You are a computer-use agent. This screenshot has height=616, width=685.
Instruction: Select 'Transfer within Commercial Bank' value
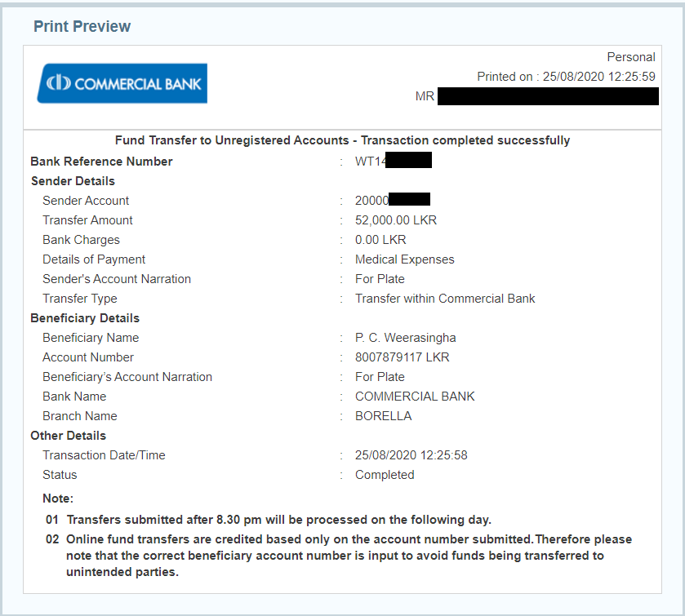(445, 299)
